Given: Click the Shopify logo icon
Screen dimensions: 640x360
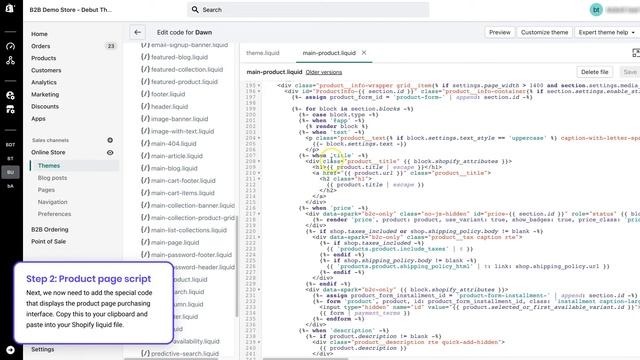Looking at the screenshot, I should (10, 8).
